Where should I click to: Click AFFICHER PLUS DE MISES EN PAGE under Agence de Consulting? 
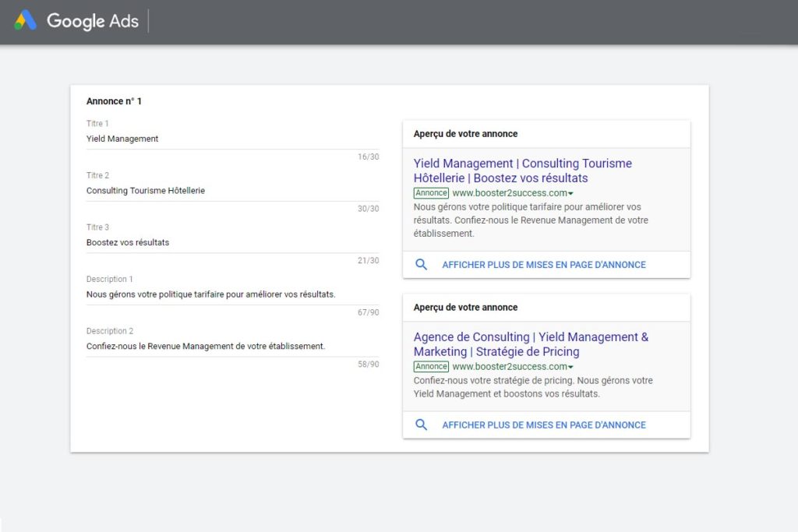click(x=543, y=425)
